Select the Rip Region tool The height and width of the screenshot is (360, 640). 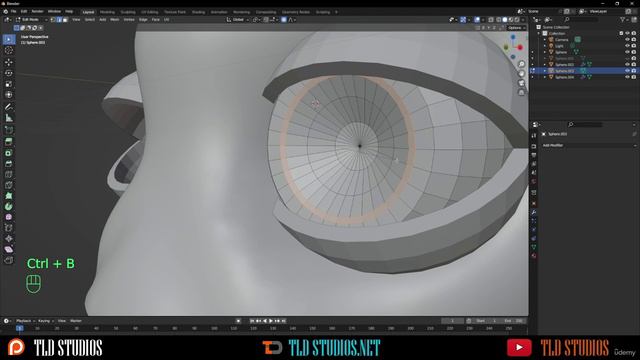pos(9,260)
